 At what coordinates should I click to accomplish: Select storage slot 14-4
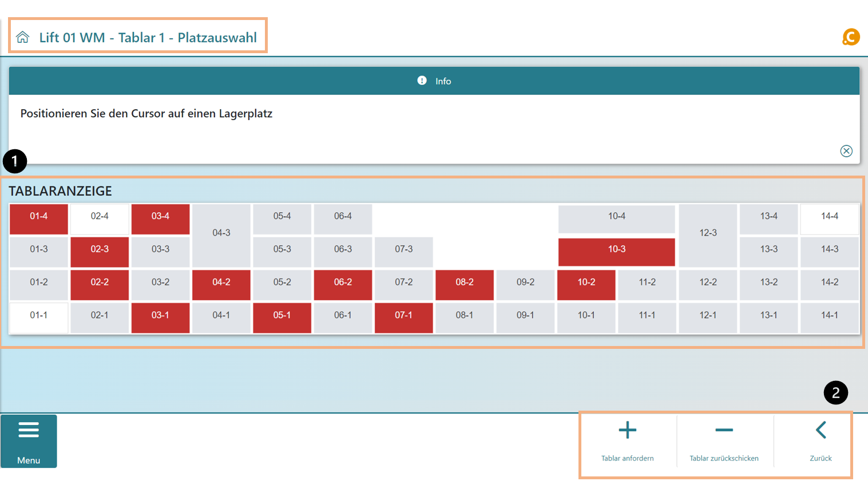[829, 217]
